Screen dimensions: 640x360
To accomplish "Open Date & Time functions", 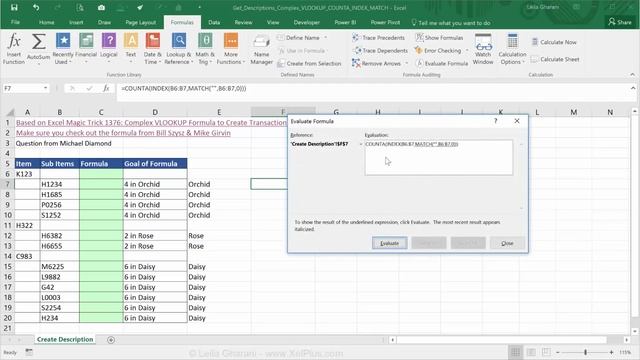I will click(153, 49).
